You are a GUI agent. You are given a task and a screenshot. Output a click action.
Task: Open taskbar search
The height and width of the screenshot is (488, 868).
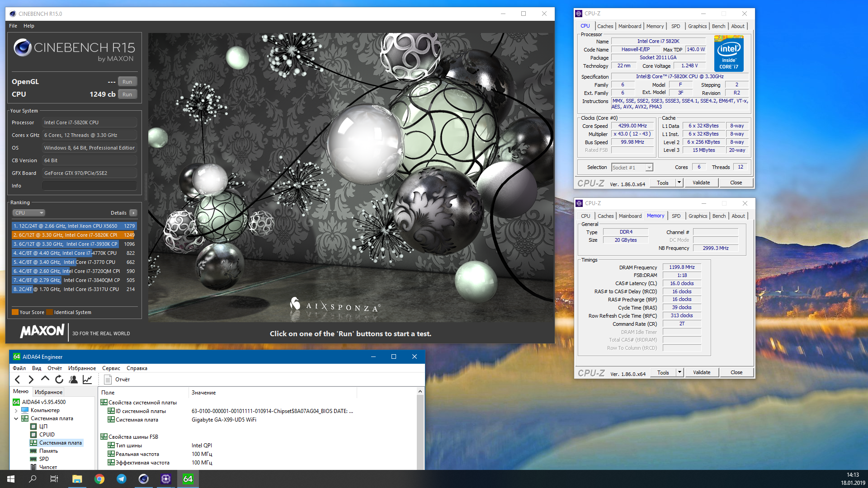click(x=33, y=479)
